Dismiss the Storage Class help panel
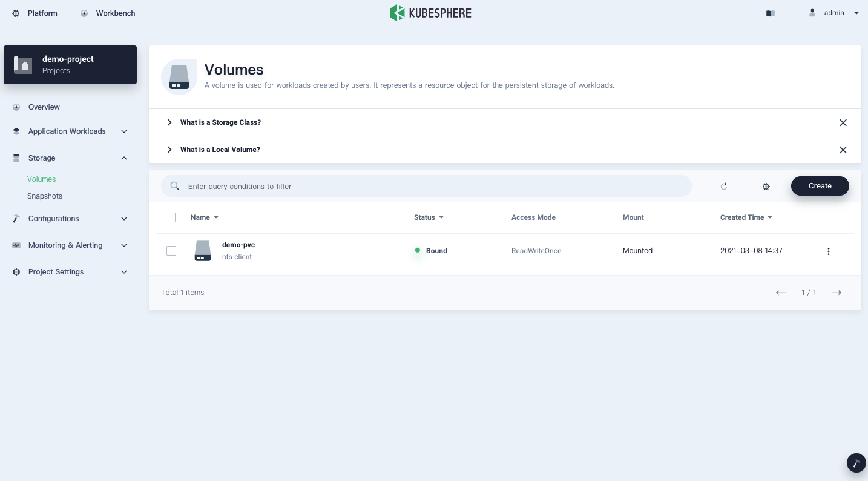This screenshot has width=868, height=481. pyautogui.click(x=843, y=123)
